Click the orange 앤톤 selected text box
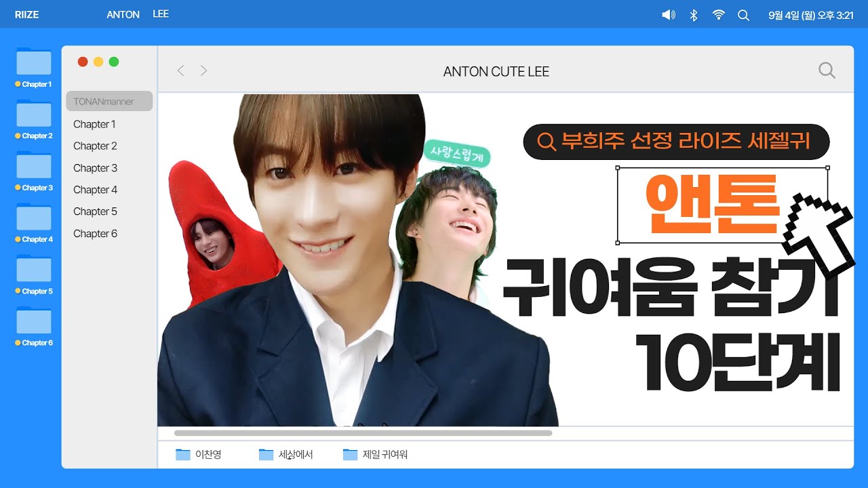This screenshot has width=868, height=488. (x=722, y=205)
